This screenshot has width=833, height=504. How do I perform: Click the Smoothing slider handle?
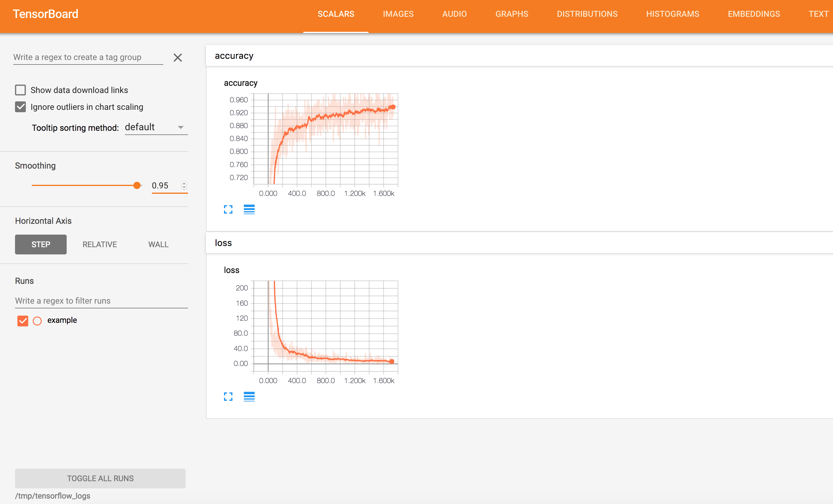pos(137,185)
